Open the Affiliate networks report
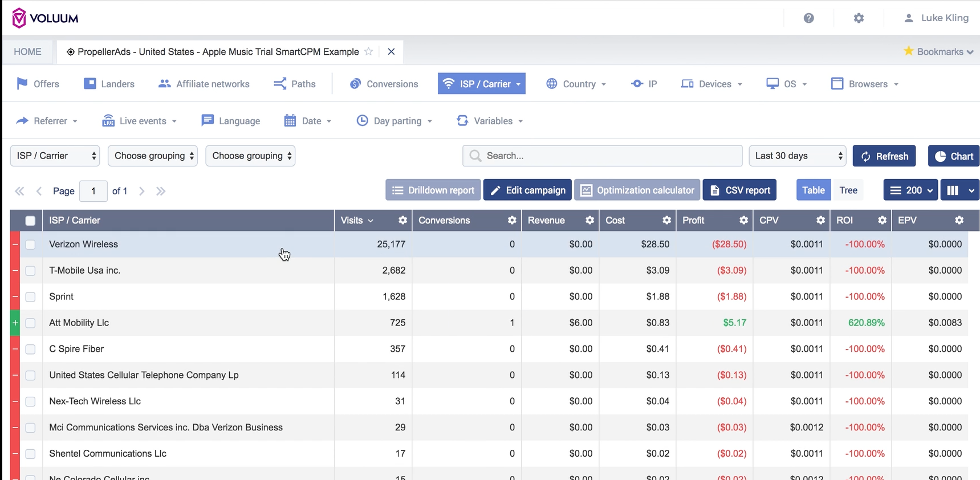 [x=204, y=84]
